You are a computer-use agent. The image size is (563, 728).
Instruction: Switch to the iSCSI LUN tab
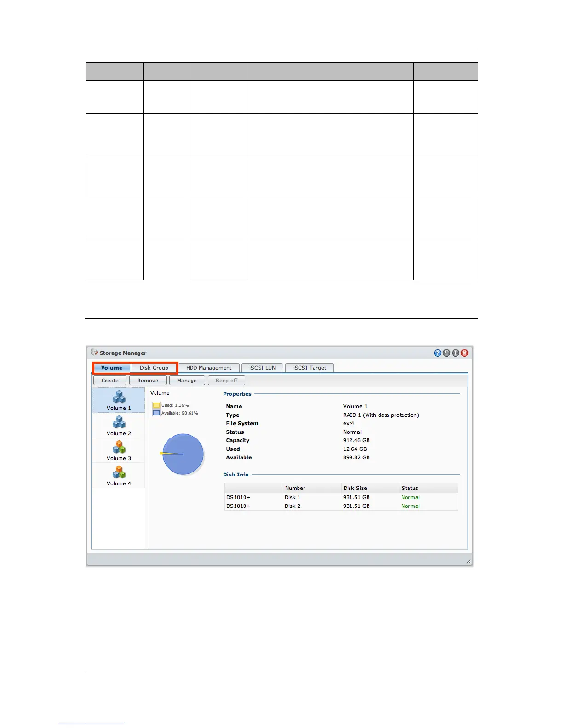[263, 368]
